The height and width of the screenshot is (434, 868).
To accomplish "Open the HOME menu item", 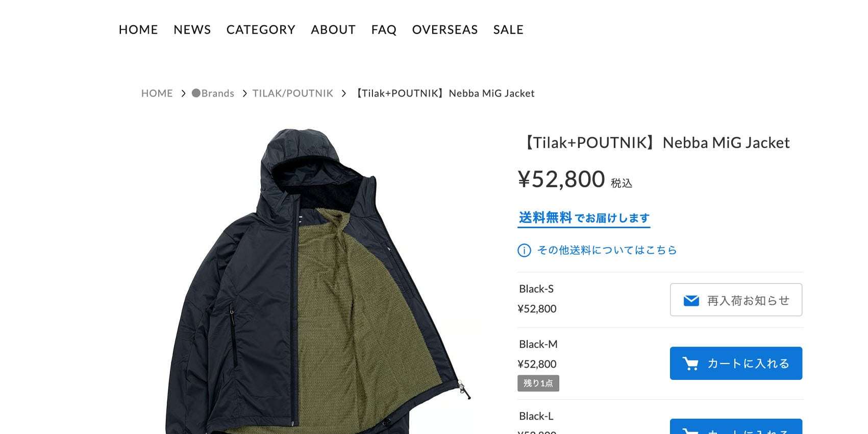I will tap(138, 30).
